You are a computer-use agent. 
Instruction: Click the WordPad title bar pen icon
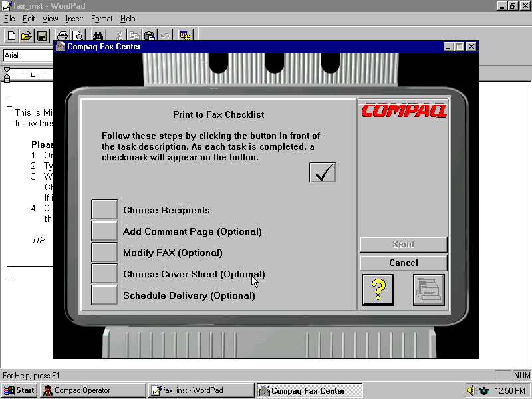tap(7, 6)
